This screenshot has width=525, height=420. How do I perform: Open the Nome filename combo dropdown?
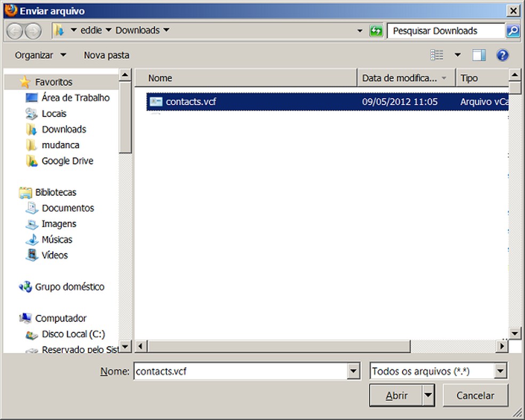tap(353, 371)
